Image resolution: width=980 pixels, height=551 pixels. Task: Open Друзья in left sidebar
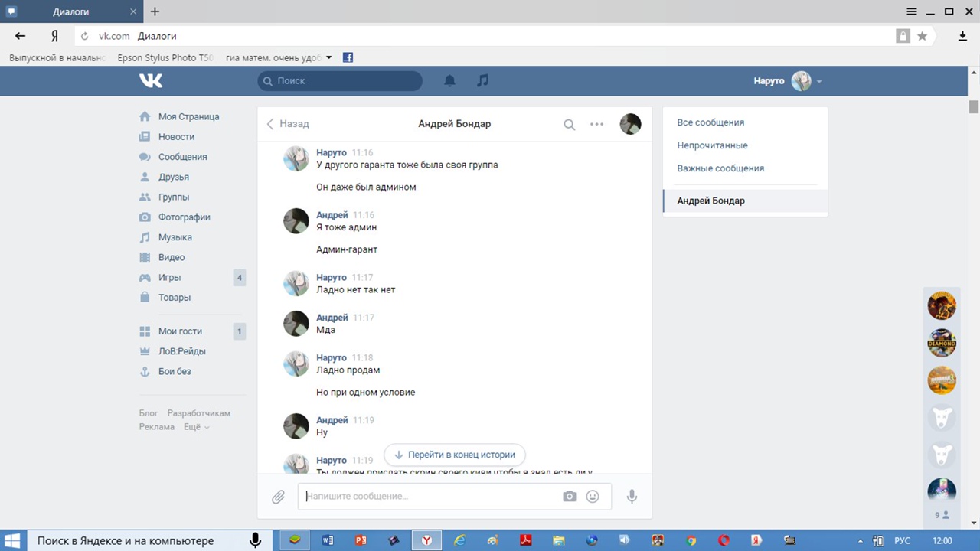click(173, 177)
